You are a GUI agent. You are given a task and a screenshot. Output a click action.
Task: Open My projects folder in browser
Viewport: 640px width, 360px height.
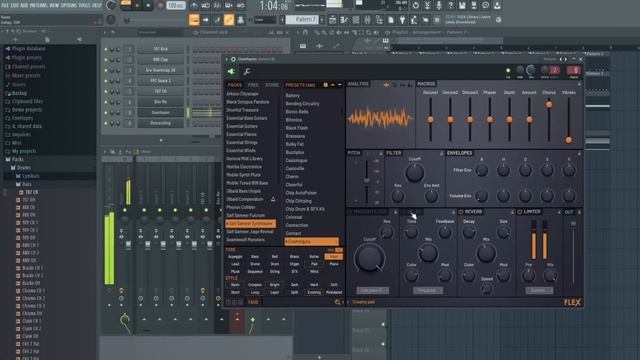[x=24, y=151]
